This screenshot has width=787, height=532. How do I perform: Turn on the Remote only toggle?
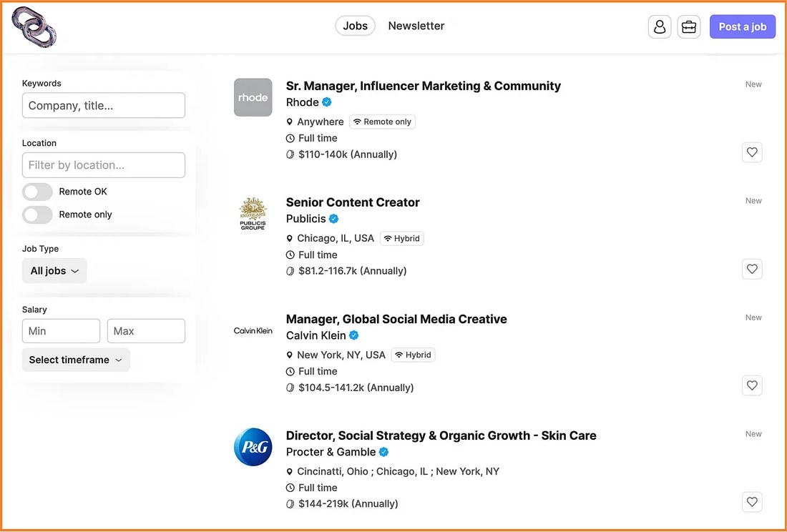(x=37, y=215)
